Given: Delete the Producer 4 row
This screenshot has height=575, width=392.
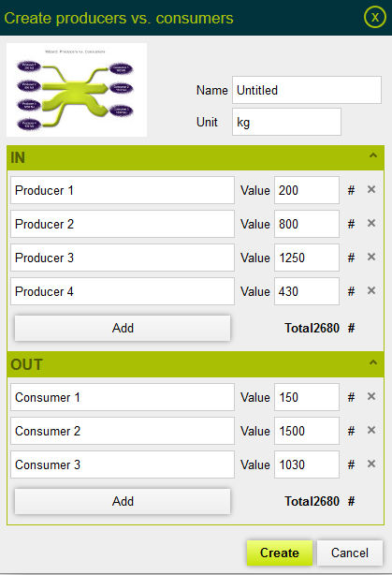Looking at the screenshot, I should 371,290.
